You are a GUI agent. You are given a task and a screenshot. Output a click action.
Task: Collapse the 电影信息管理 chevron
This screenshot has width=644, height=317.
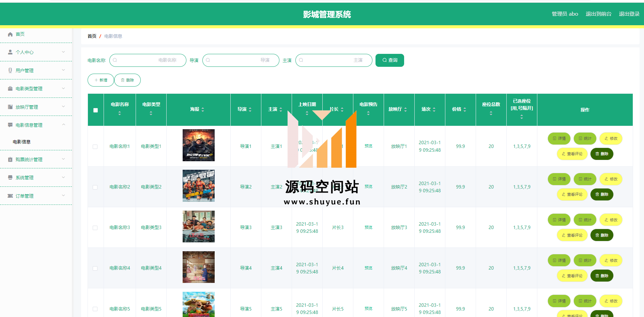point(63,125)
